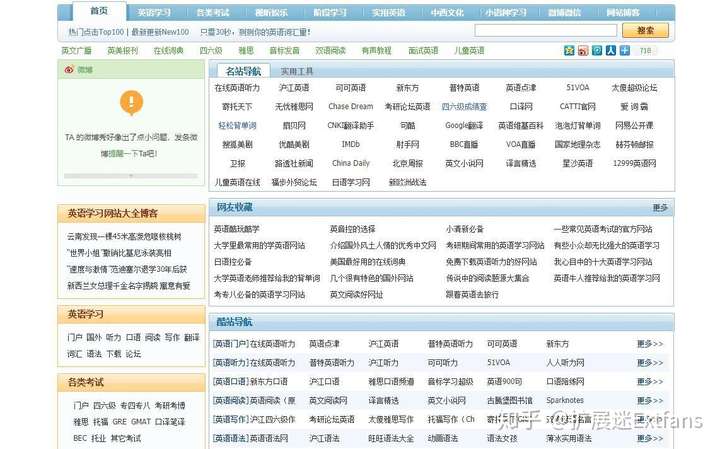Open the 英语900句 link
The image size is (720, 449).
click(x=504, y=382)
